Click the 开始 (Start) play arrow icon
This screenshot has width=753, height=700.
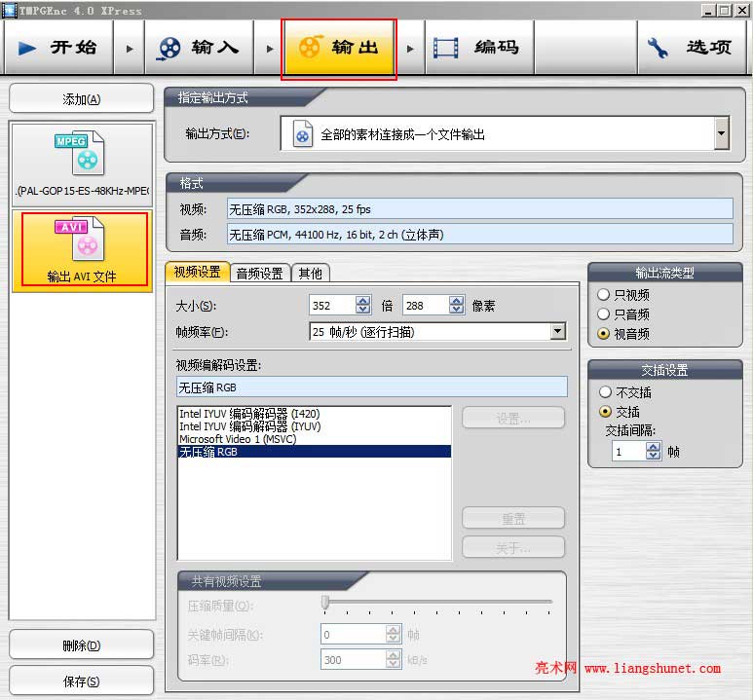tap(27, 48)
